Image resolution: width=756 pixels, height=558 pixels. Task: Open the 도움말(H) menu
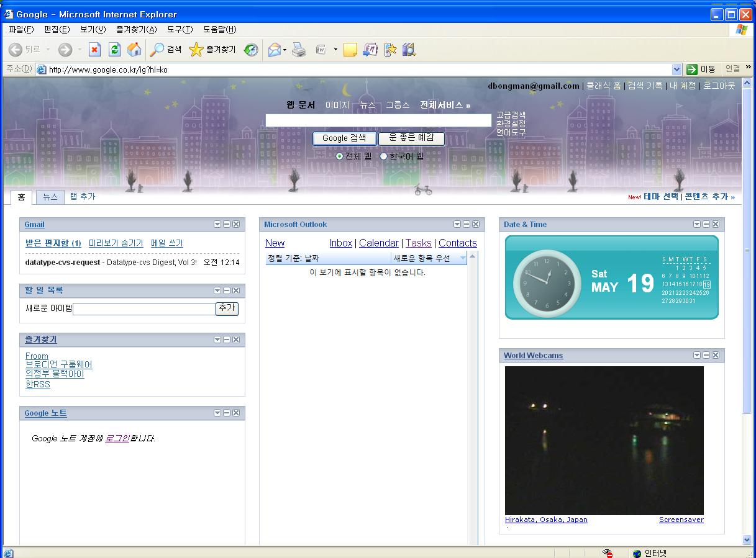[x=219, y=29]
